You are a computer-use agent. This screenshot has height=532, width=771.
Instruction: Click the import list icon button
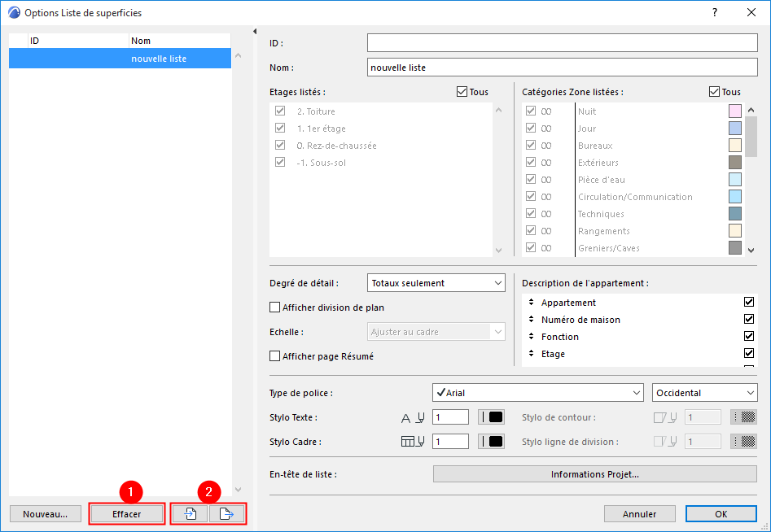191,514
